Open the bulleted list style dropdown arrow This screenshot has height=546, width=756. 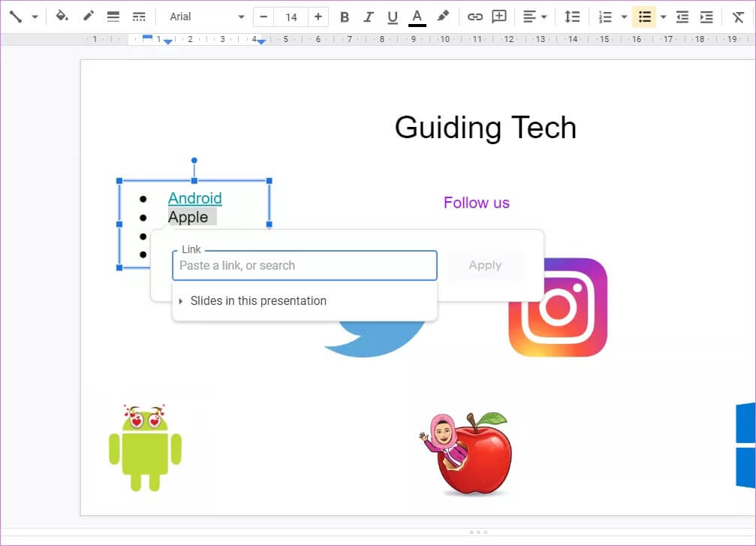pos(664,17)
